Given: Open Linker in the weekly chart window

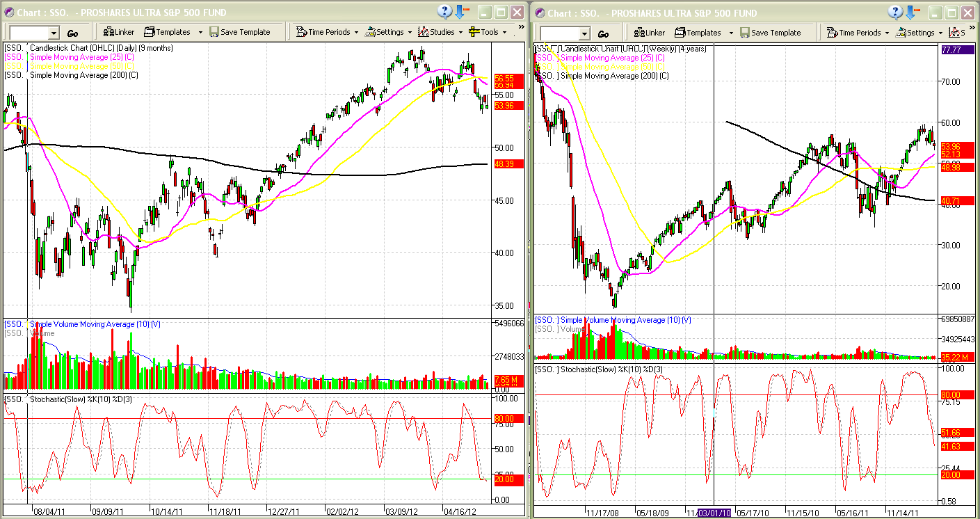Looking at the screenshot, I should [649, 33].
